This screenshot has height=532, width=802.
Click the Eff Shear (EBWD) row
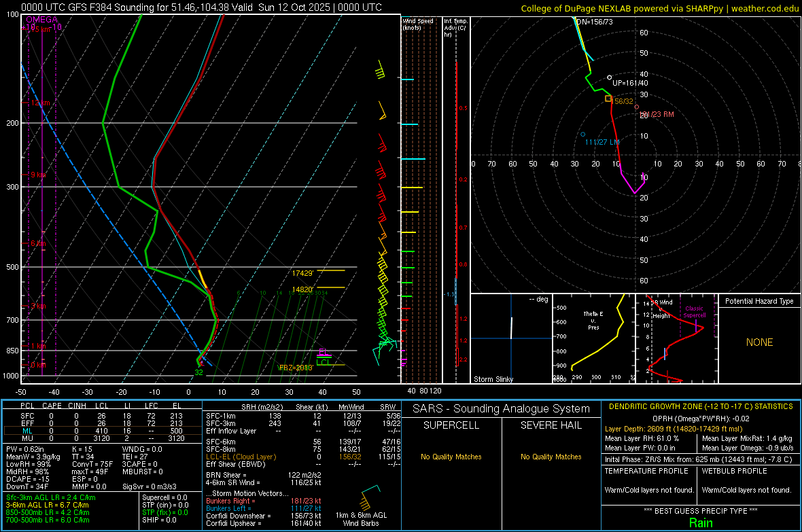(303, 465)
